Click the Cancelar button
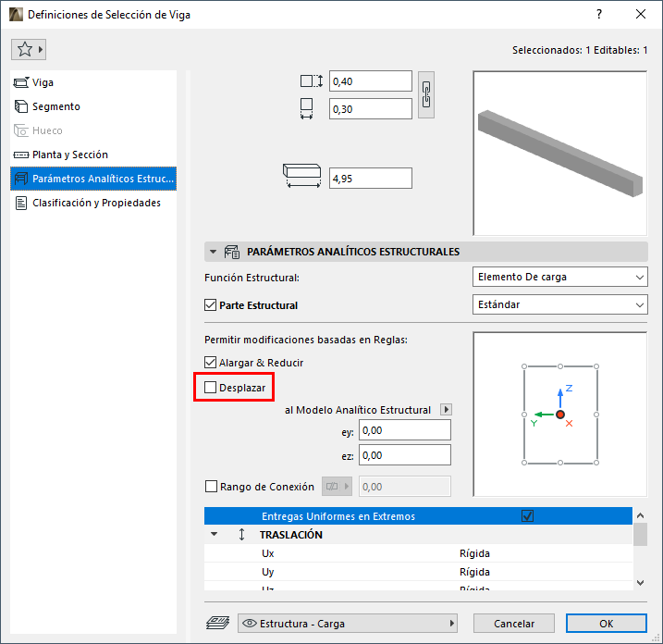This screenshot has height=644, width=663. [514, 624]
